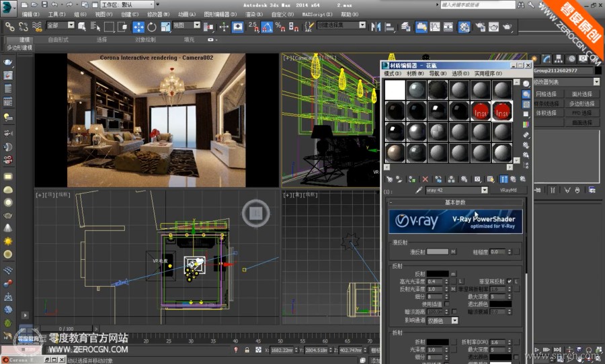
Task: Activate the Select and Scale tool
Action: pos(165,27)
